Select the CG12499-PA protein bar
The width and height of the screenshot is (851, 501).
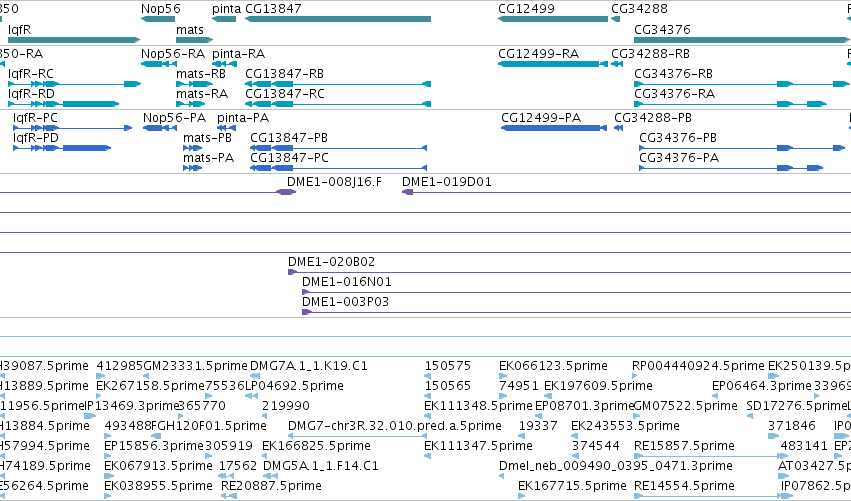pyautogui.click(x=554, y=128)
